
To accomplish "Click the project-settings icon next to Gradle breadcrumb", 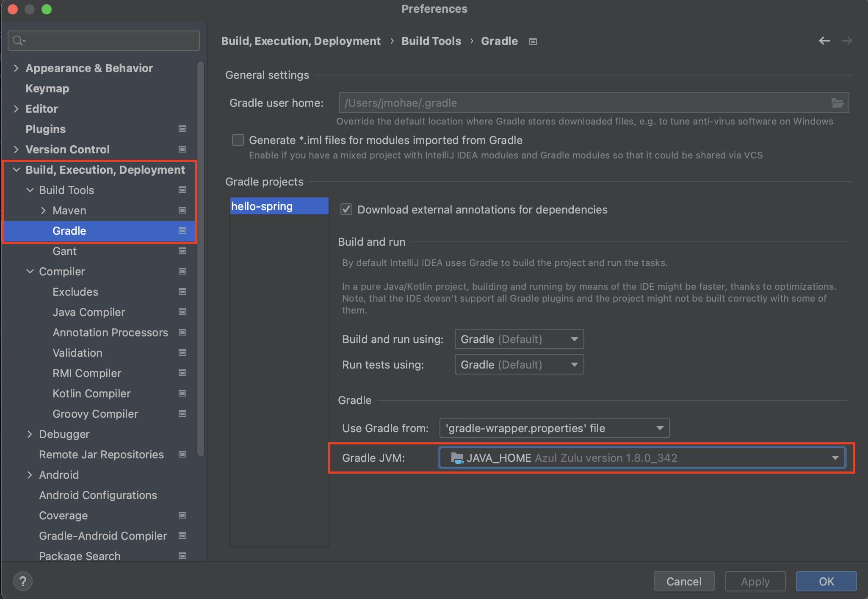I will (533, 42).
